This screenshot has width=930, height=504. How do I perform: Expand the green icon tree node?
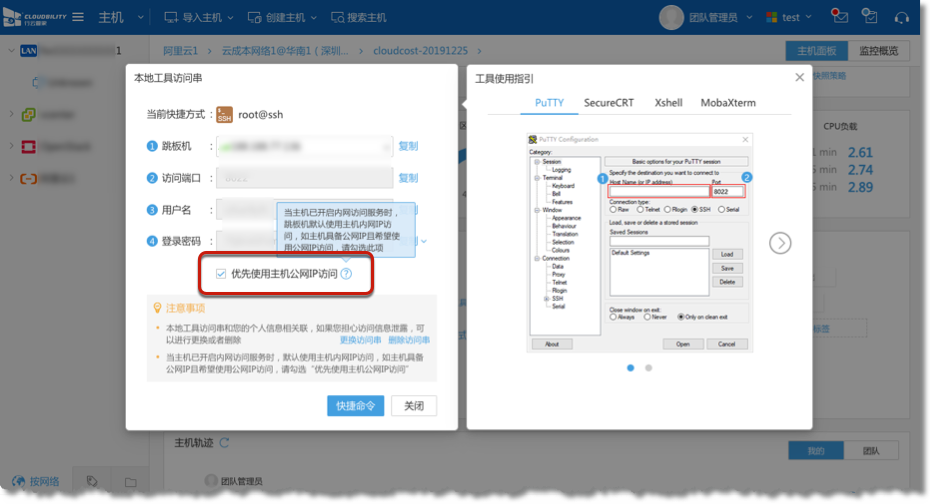[x=11, y=114]
